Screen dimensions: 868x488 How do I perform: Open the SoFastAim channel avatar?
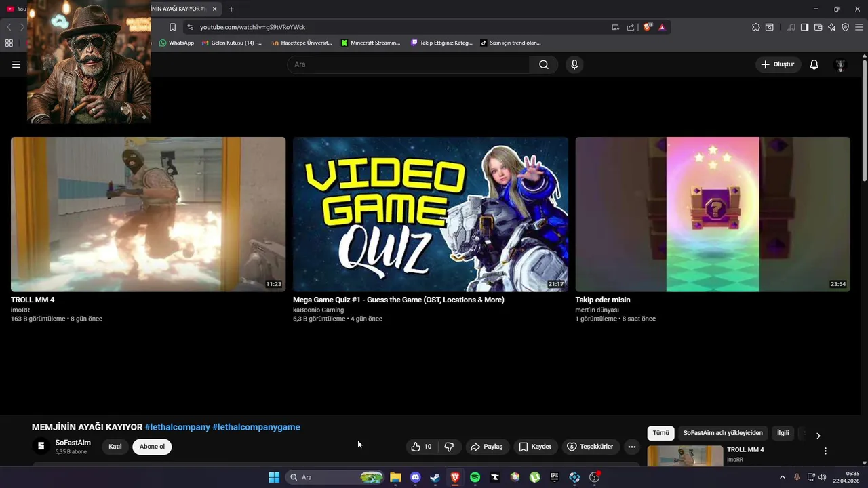[41, 446]
